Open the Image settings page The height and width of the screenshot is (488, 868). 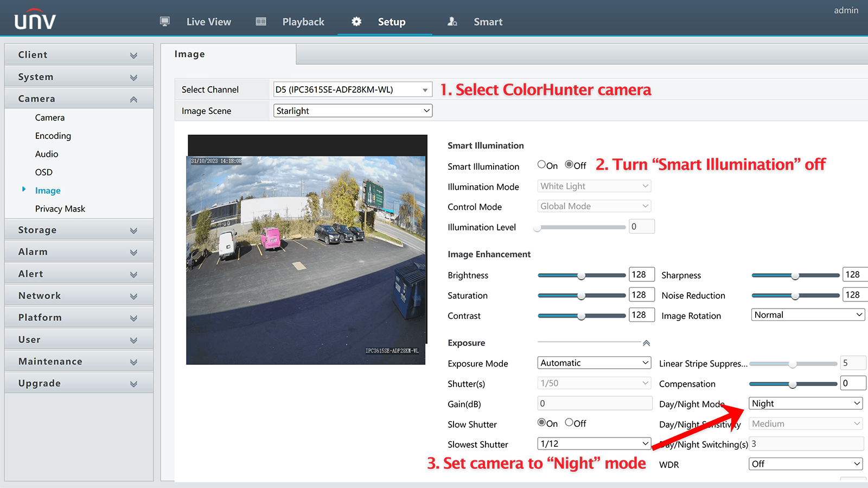click(x=48, y=190)
